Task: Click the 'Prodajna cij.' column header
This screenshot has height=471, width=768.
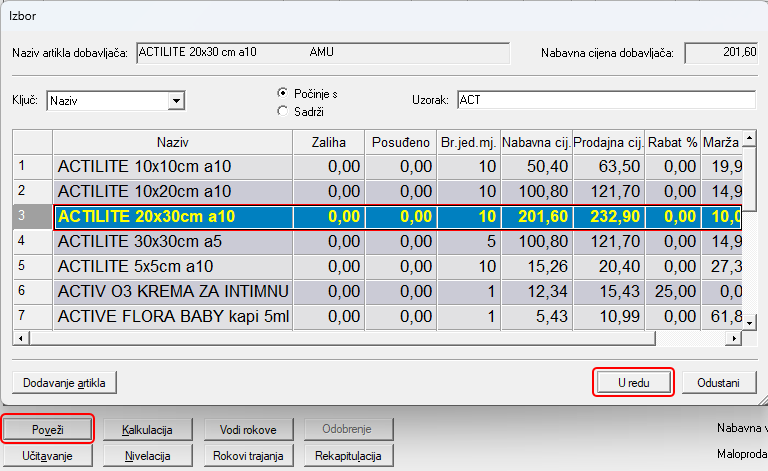Action: 608,142
